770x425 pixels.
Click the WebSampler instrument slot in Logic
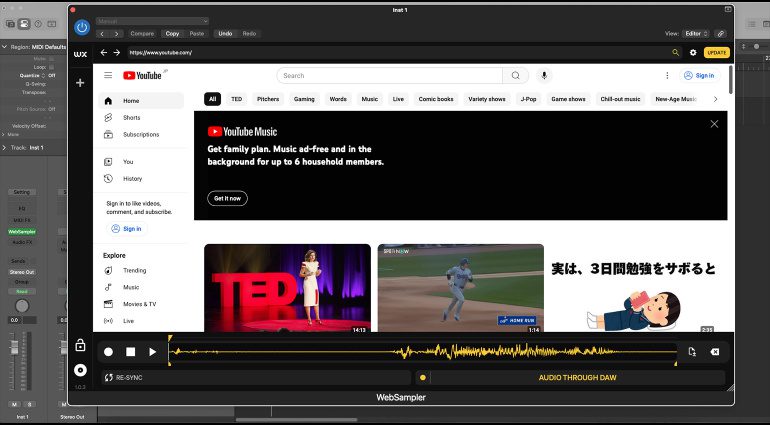point(22,231)
